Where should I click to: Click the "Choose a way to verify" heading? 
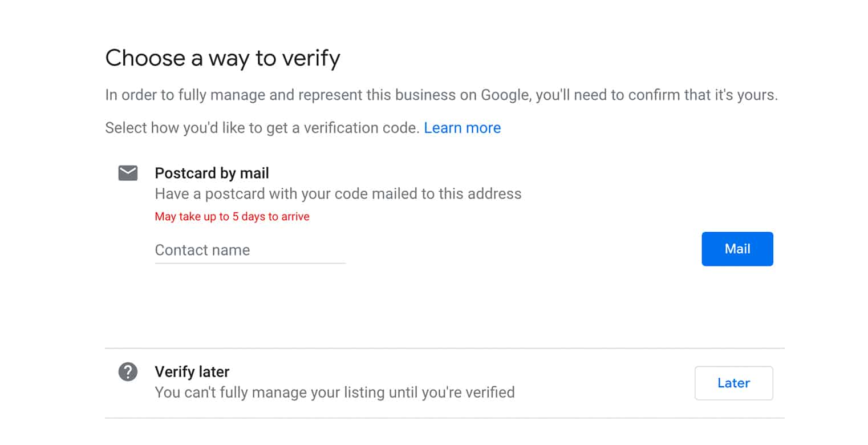tap(222, 58)
